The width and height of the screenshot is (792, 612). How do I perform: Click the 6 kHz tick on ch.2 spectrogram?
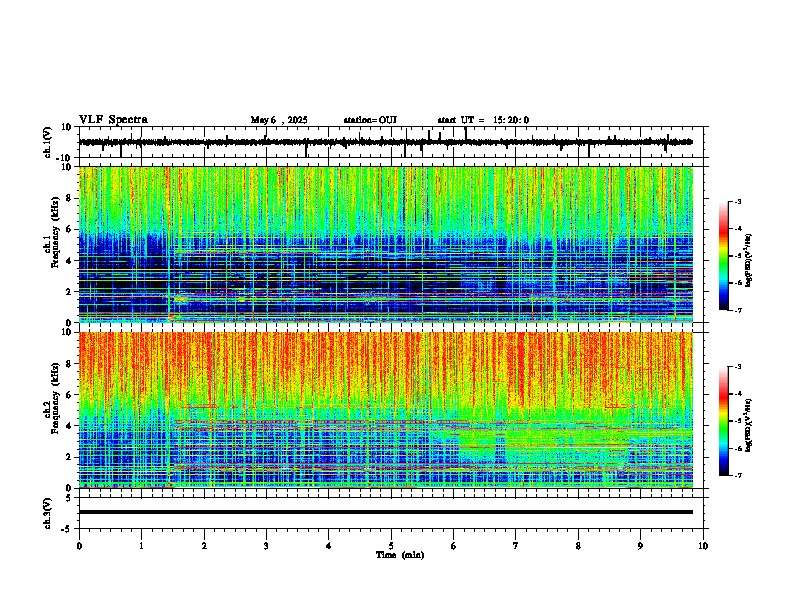tap(69, 395)
